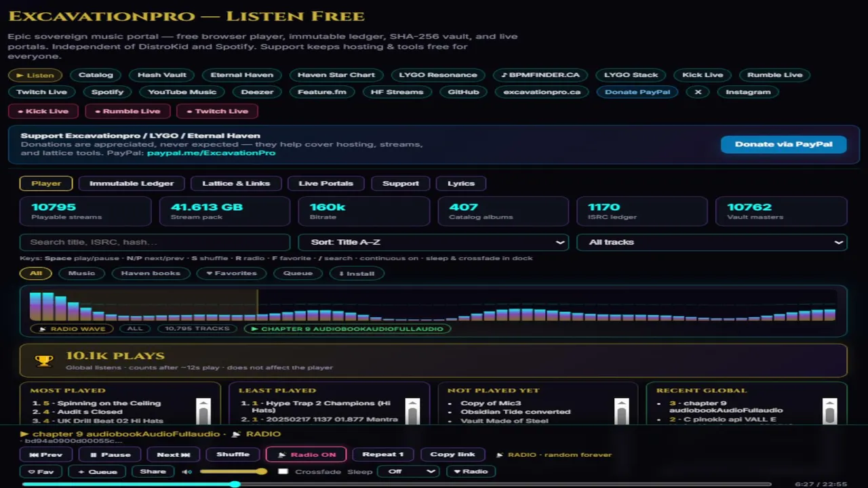Open LYGO Resonance link
Screen dimensions: 868x488
coord(438,75)
